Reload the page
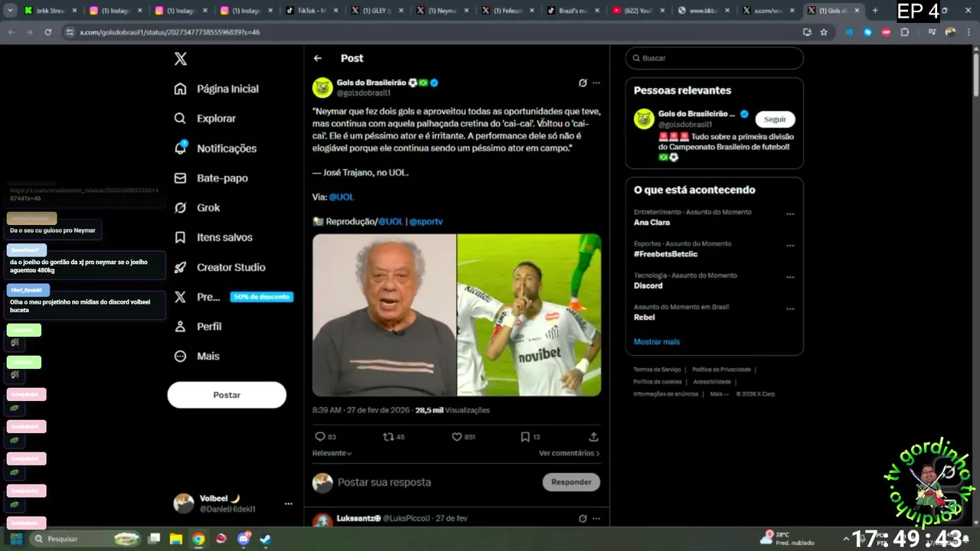Screen dimensions: 980x551 point(47,32)
